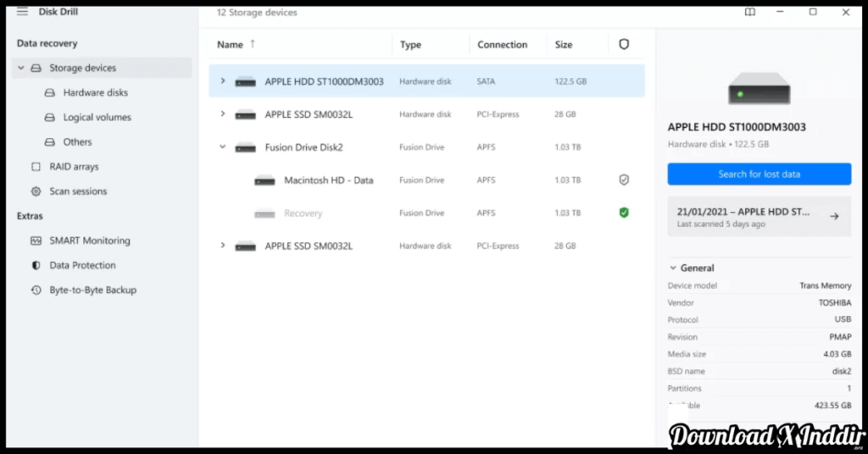
Task: Click the SMART Monitoring icon in sidebar
Action: (x=36, y=241)
